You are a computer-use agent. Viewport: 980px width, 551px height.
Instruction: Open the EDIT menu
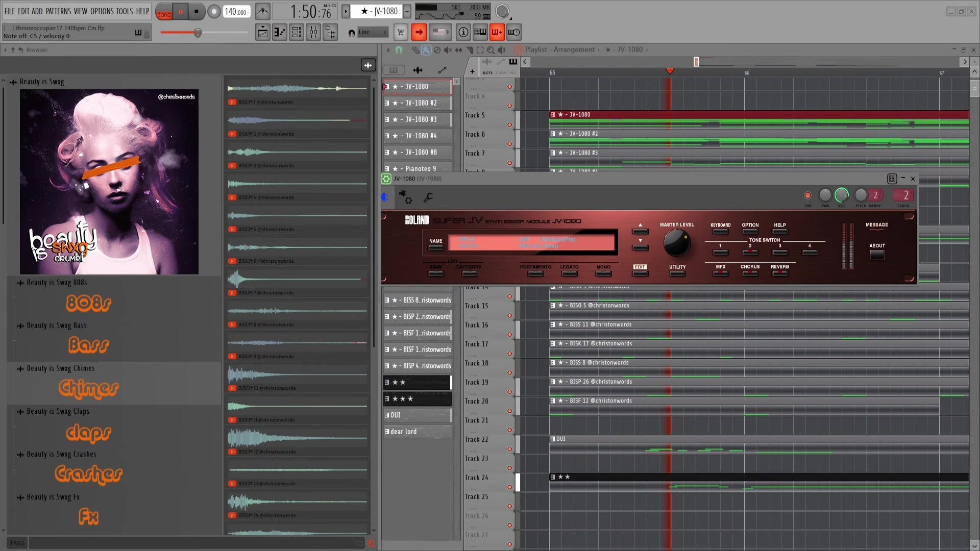click(23, 11)
